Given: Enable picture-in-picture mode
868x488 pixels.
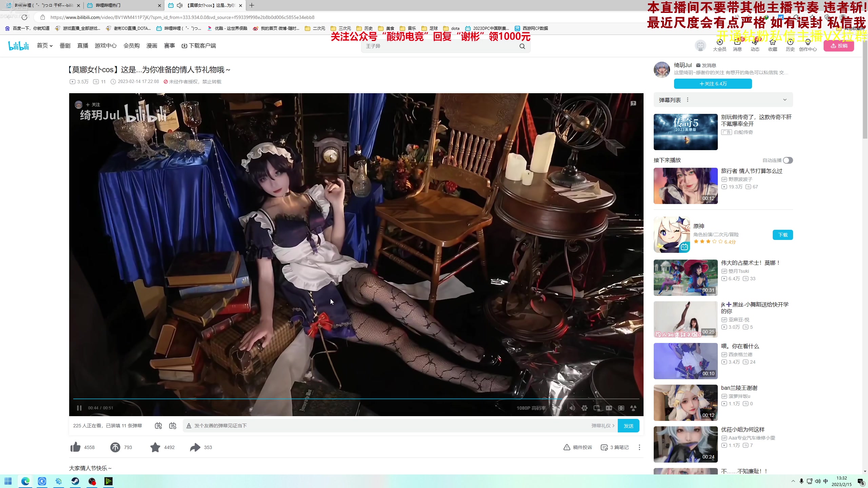Looking at the screenshot, I should point(597,408).
